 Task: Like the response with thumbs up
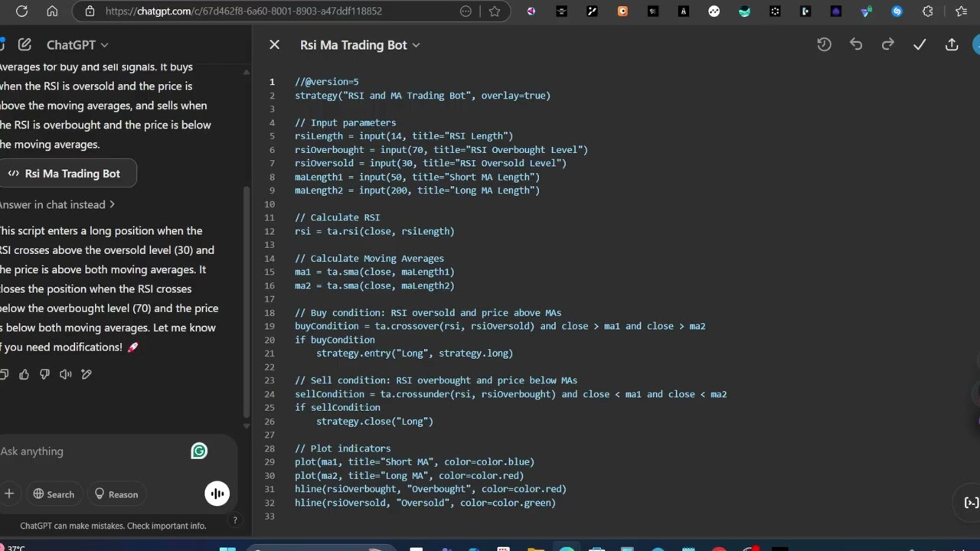coord(24,374)
